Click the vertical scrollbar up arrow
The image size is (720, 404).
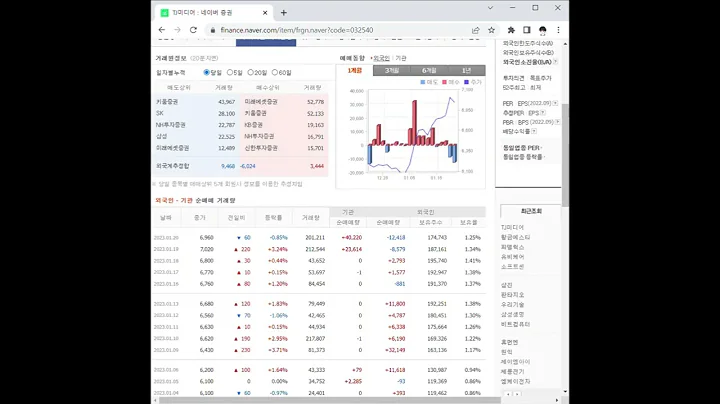tap(565, 44)
